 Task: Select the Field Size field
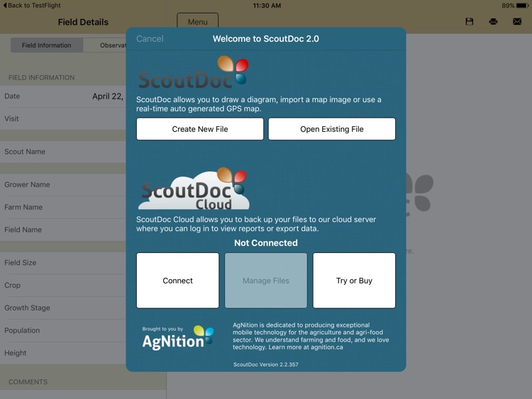(63, 263)
